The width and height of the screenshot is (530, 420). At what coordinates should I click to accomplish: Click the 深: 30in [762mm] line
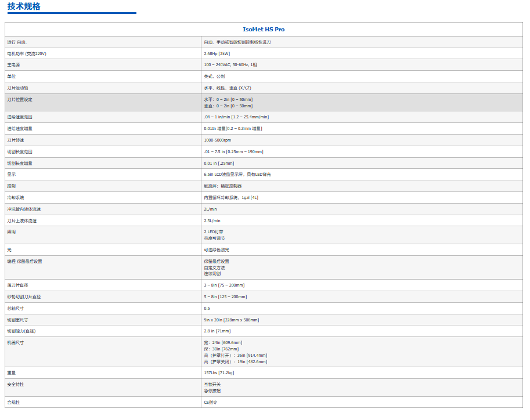click(x=221, y=349)
